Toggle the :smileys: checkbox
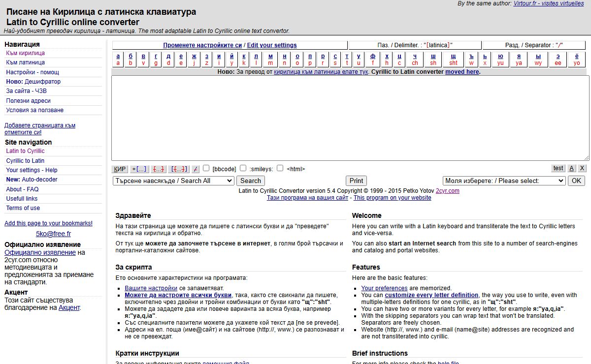This screenshot has height=364, width=591. [x=243, y=168]
